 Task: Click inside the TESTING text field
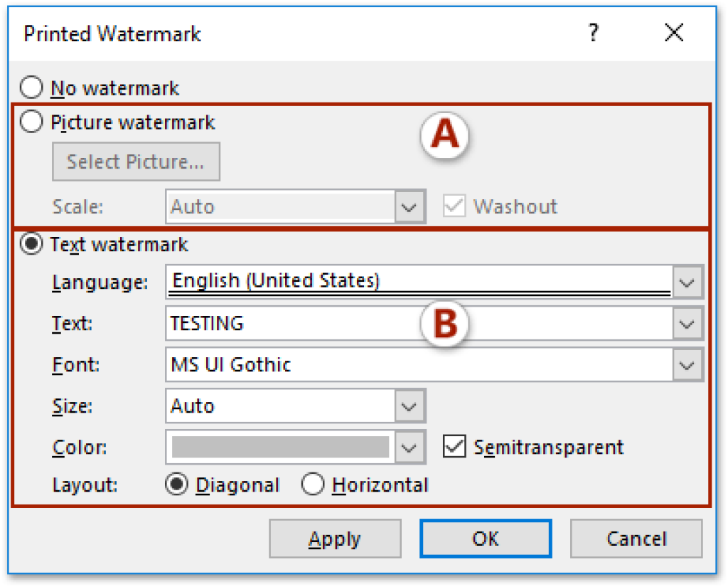coord(284,323)
